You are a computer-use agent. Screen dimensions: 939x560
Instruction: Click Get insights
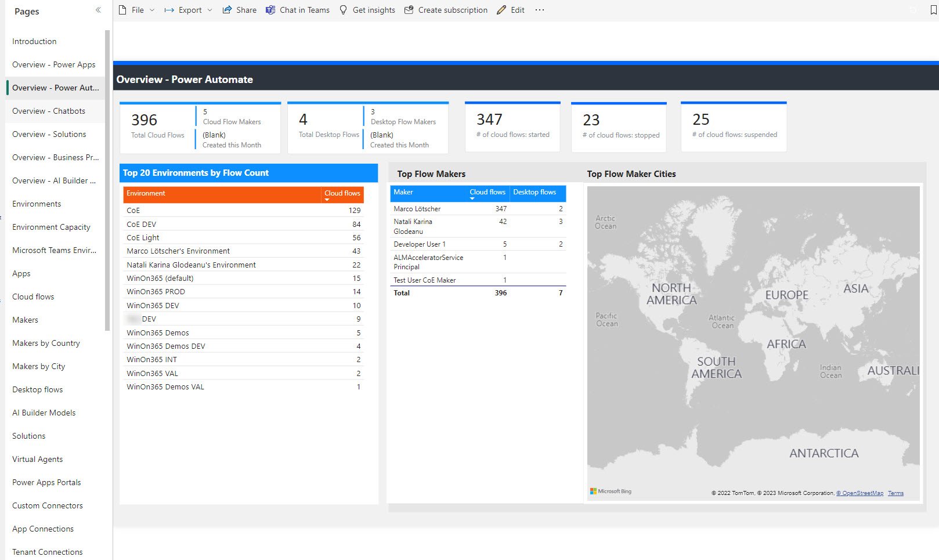[x=367, y=10]
